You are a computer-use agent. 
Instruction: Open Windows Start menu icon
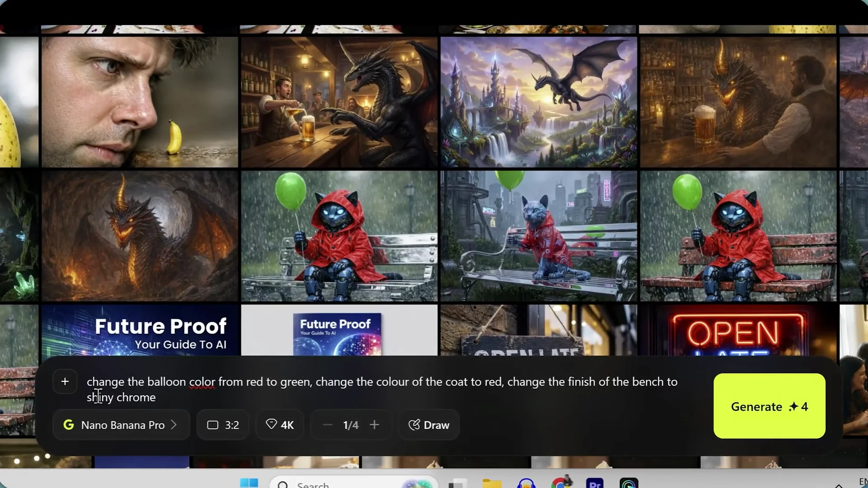tap(249, 483)
